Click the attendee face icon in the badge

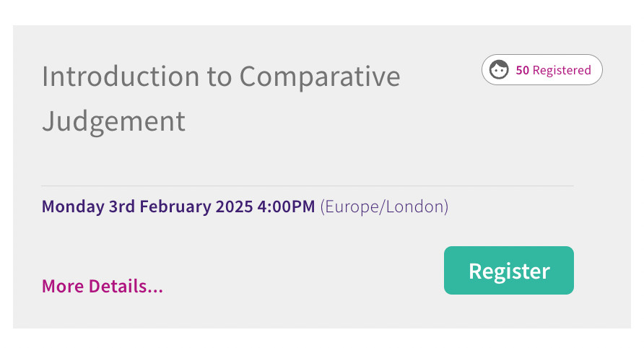(x=499, y=70)
